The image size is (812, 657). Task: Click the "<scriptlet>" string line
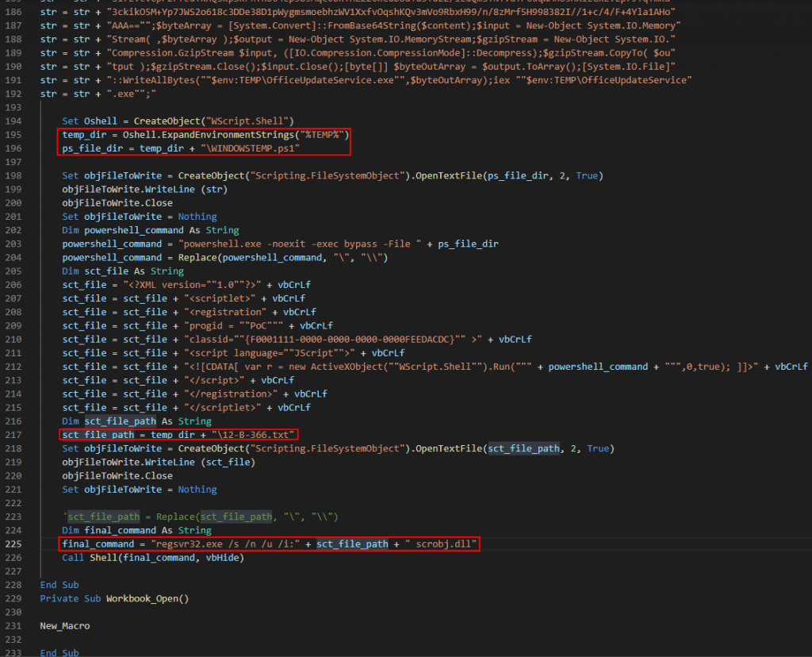184,298
